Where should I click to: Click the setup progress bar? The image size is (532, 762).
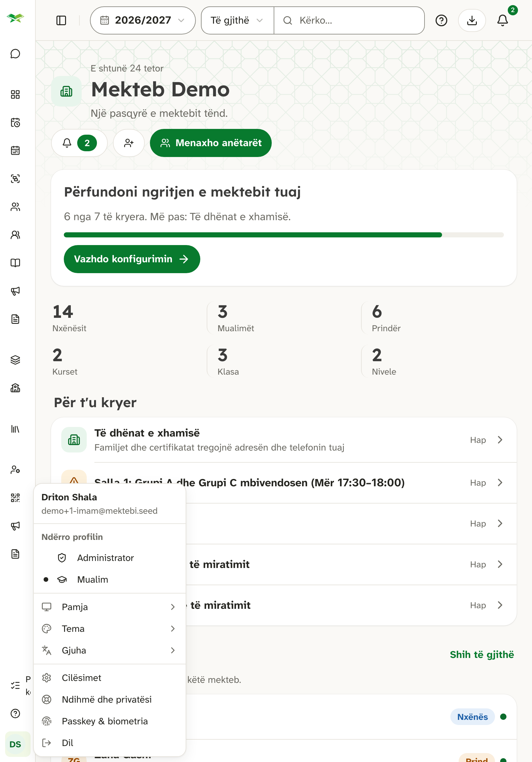pos(284,235)
